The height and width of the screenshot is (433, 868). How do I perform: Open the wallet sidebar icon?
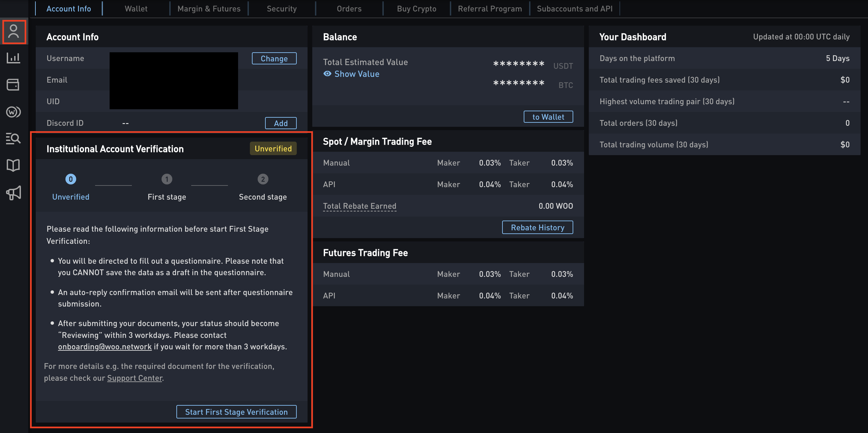coord(13,85)
